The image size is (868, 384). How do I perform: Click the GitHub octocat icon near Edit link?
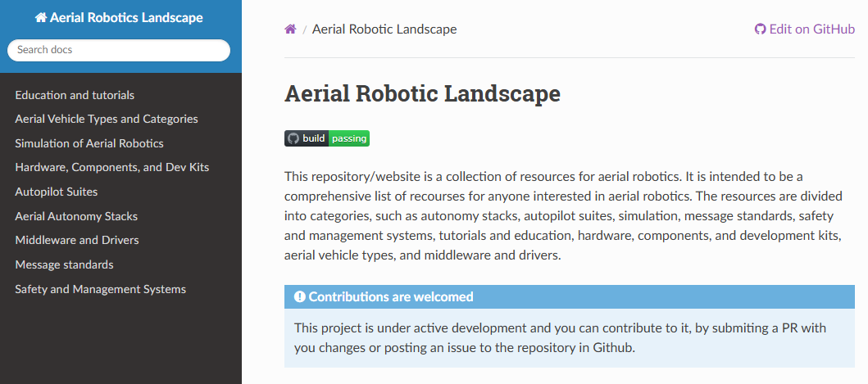(x=760, y=29)
